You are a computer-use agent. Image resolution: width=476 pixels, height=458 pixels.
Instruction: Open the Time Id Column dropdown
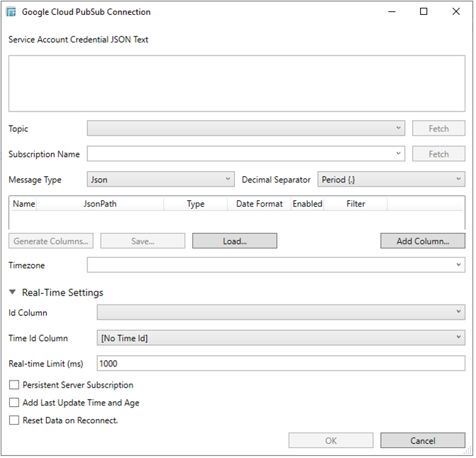(x=281, y=338)
